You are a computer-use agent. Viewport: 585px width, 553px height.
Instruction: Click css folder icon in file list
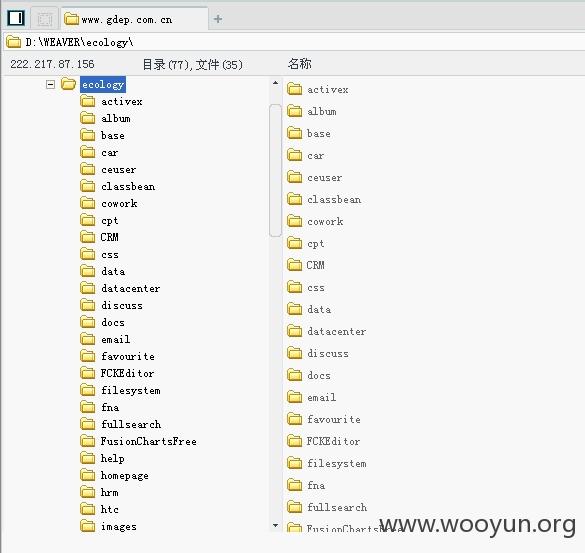295,287
